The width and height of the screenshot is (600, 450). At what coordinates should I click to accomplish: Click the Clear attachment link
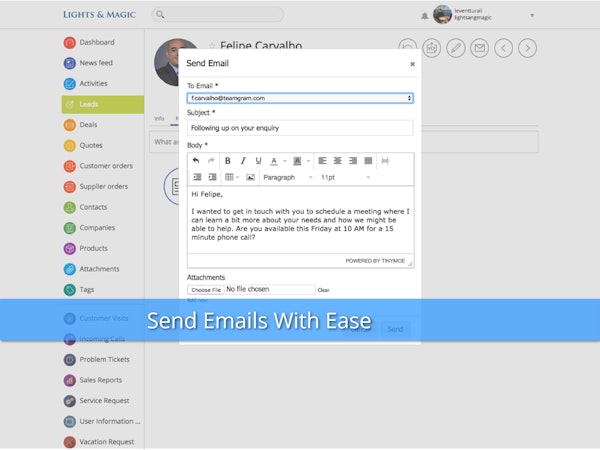[323, 290]
